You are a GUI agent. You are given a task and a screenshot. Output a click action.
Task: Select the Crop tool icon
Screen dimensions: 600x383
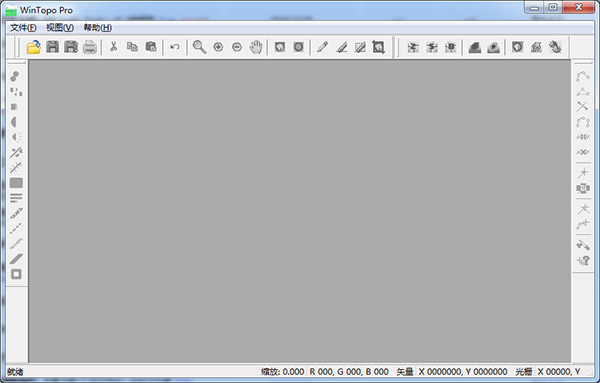pyautogui.click(x=378, y=47)
